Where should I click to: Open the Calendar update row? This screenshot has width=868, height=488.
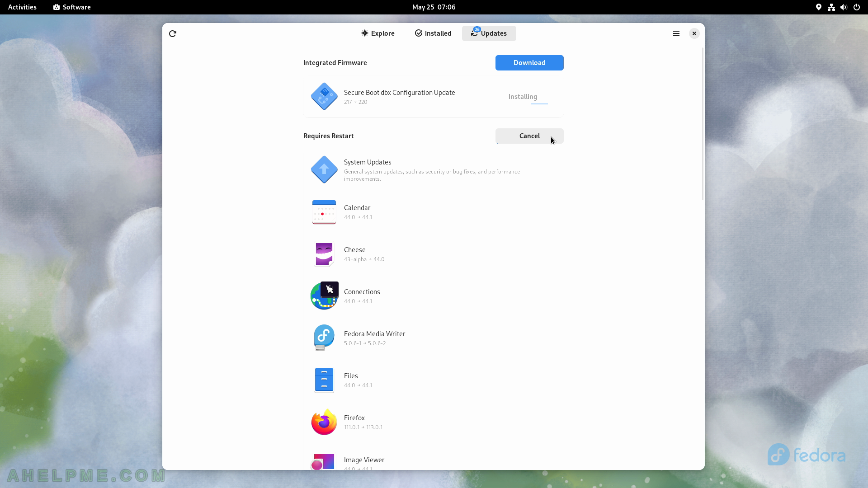[x=434, y=212]
